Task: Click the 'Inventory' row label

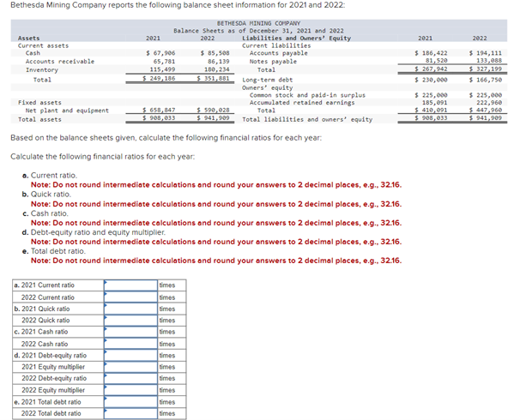Action: click(42, 70)
